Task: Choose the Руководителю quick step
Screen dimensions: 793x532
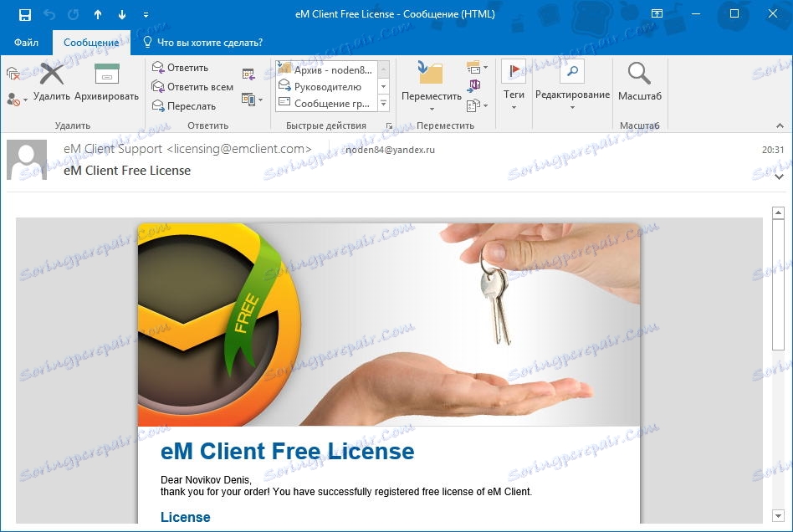Action: [327, 86]
